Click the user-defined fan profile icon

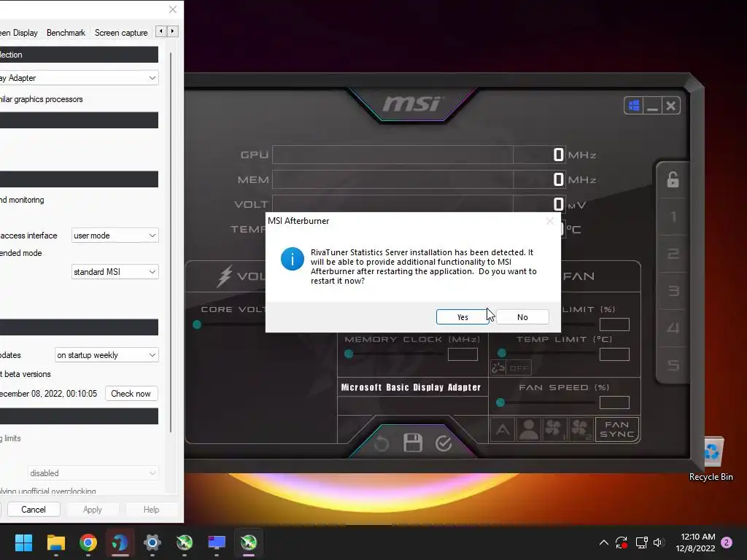[528, 429]
